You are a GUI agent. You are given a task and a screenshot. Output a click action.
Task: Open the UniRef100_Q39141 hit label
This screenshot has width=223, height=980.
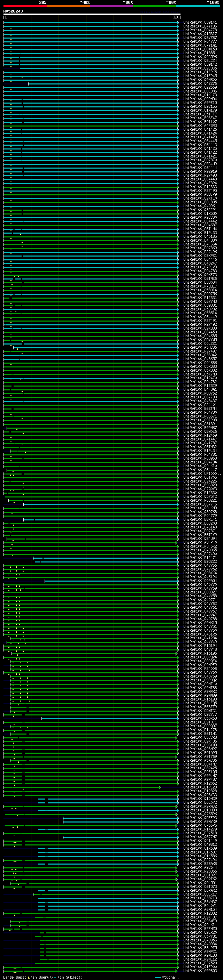pyautogui.click(x=200, y=23)
